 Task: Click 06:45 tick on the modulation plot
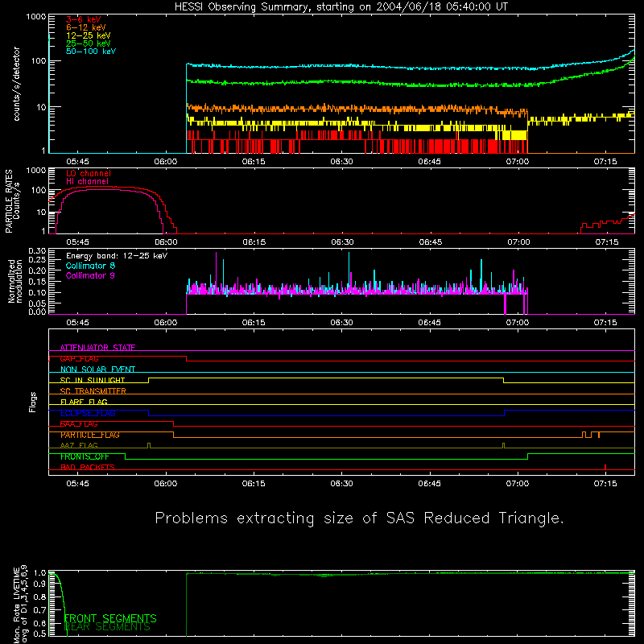(430, 323)
